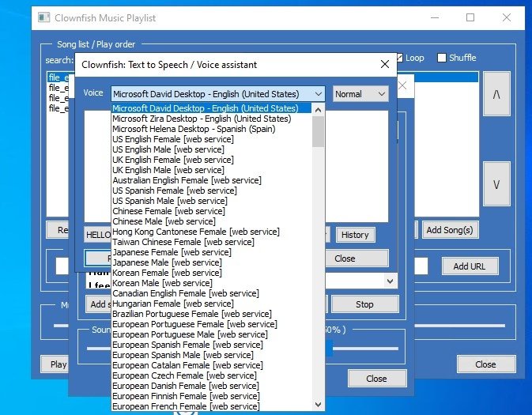Screen dimensions: 532x415
Task: Click the voice list scrollbar thumb
Action: pyautogui.click(x=318, y=131)
